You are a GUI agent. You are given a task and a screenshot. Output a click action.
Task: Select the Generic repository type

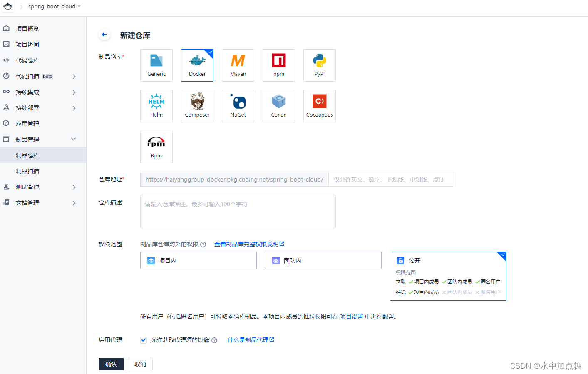point(156,65)
